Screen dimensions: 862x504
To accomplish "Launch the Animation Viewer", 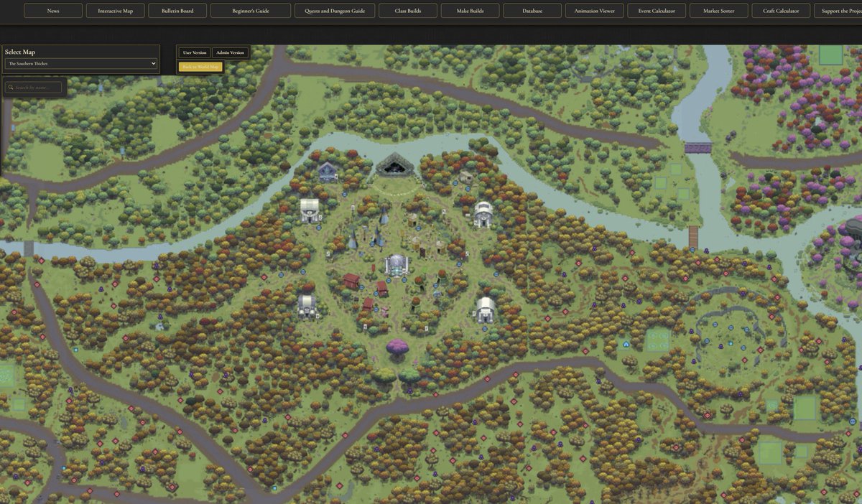I will [594, 11].
